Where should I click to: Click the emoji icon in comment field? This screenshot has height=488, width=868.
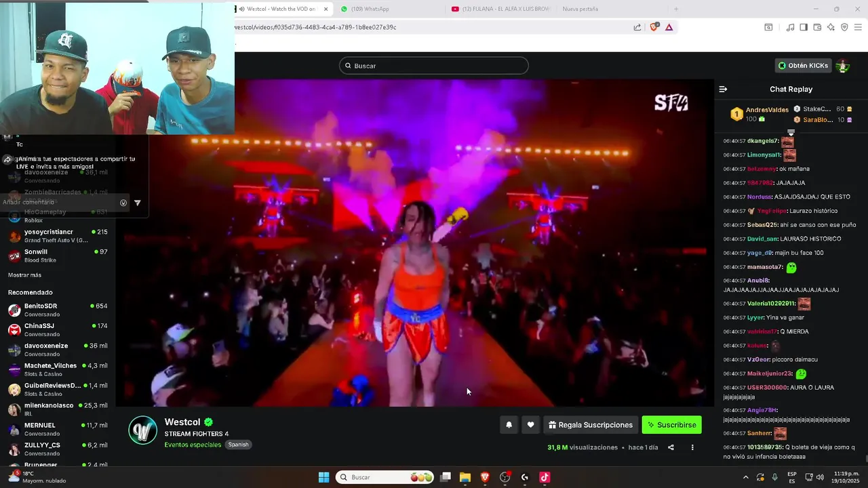point(123,203)
